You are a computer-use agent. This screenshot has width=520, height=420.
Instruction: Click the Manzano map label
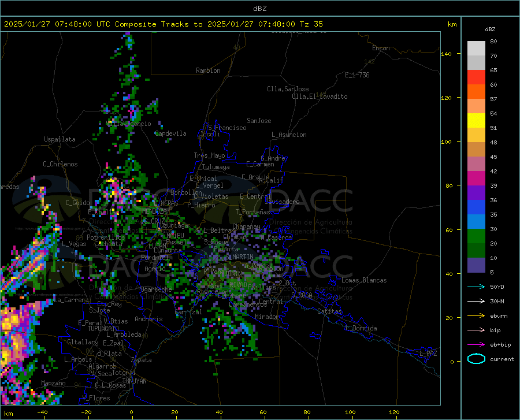[x=53, y=383]
